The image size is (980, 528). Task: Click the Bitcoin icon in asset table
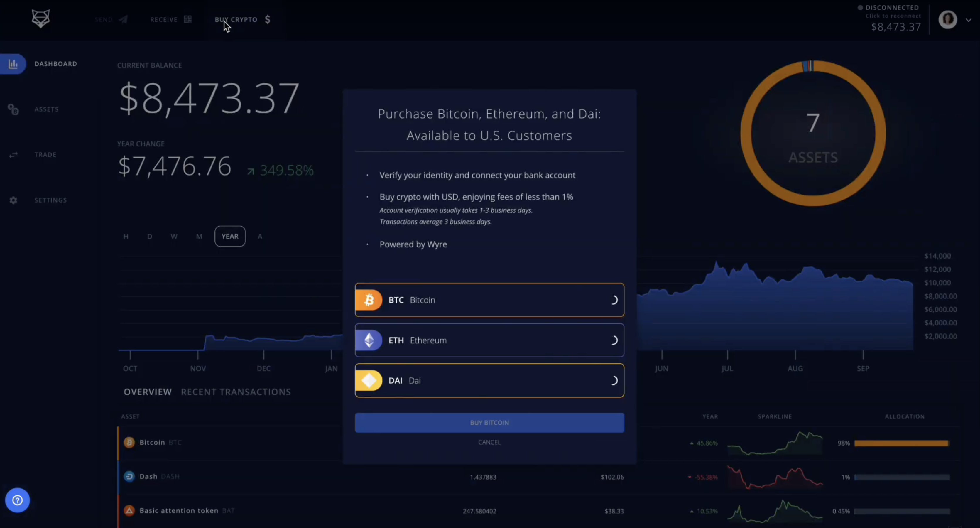tap(129, 442)
